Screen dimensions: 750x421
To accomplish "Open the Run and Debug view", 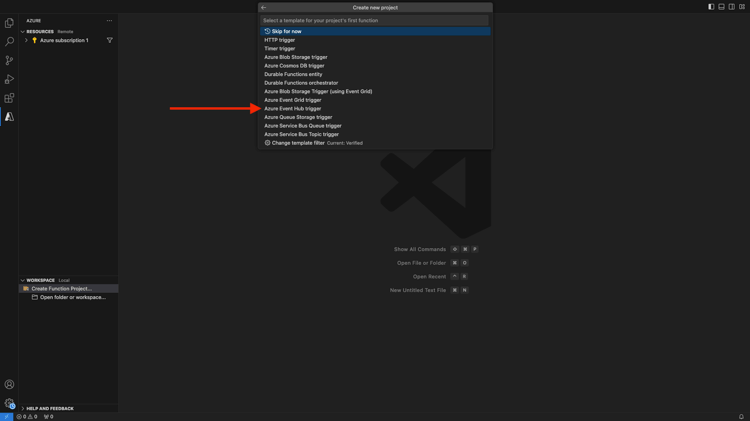I will point(9,79).
